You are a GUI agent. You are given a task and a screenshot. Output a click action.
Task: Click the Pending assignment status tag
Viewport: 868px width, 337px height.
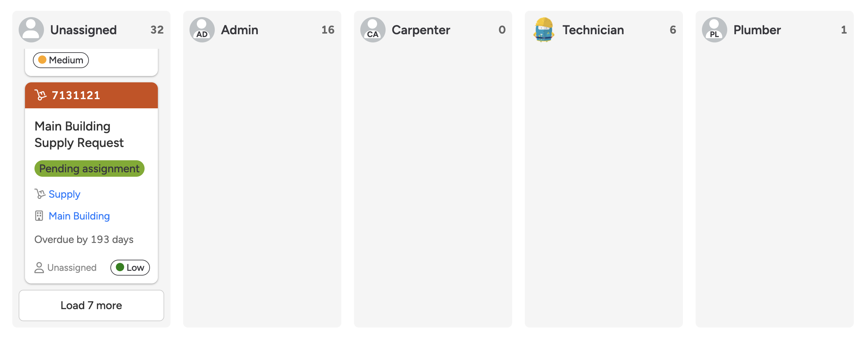tap(89, 169)
